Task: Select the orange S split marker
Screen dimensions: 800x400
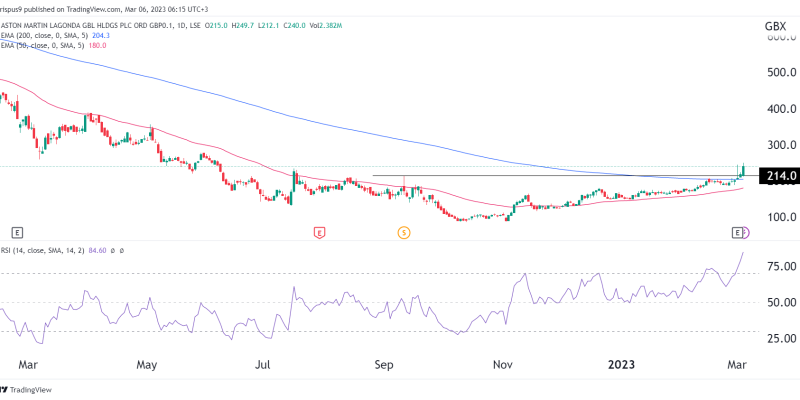Action: pos(404,231)
